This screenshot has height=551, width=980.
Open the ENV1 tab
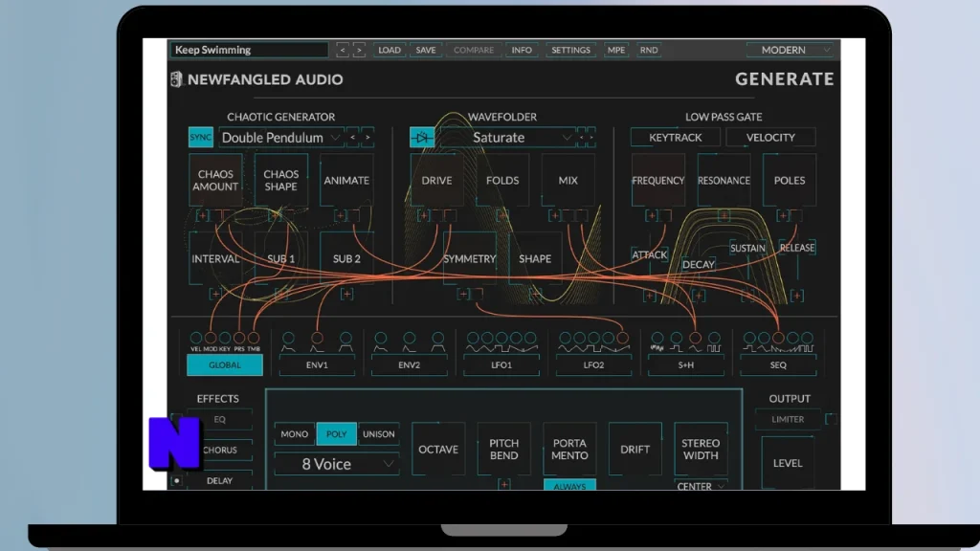317,364
